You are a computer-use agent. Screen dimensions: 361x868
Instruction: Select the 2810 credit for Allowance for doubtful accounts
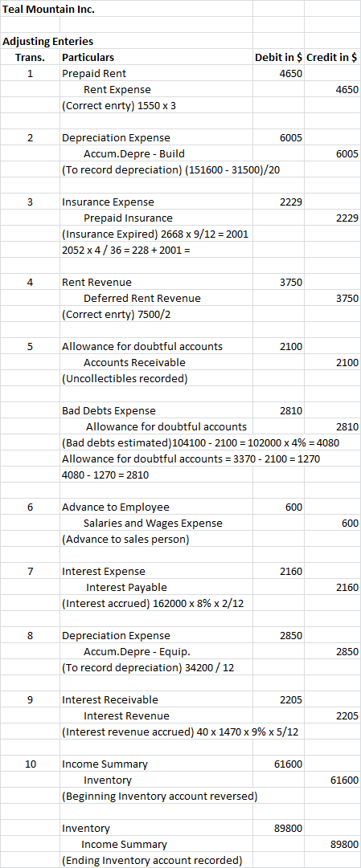tap(347, 427)
